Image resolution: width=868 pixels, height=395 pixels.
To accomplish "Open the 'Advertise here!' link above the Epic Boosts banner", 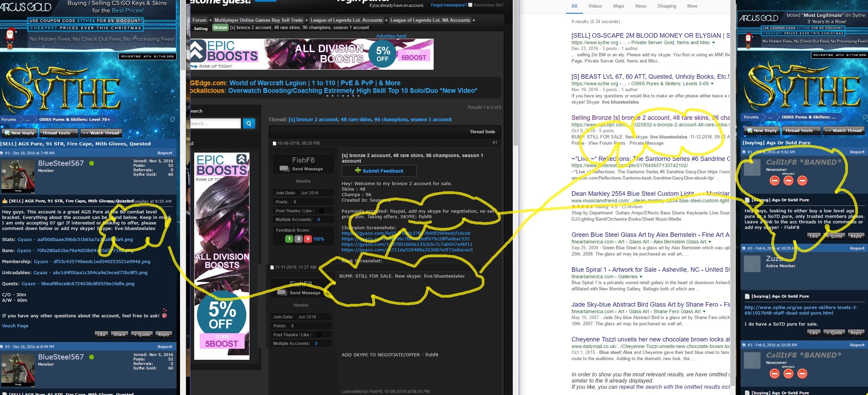I will (x=391, y=36).
